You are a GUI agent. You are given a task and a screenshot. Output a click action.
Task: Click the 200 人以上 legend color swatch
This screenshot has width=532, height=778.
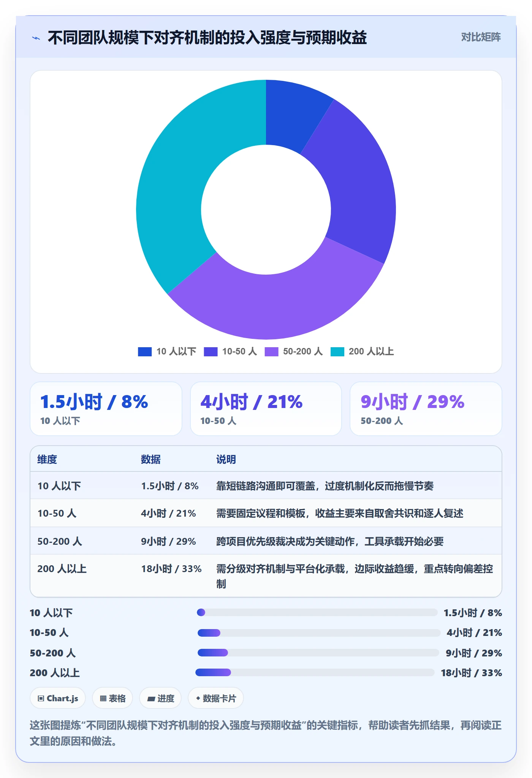tap(337, 352)
